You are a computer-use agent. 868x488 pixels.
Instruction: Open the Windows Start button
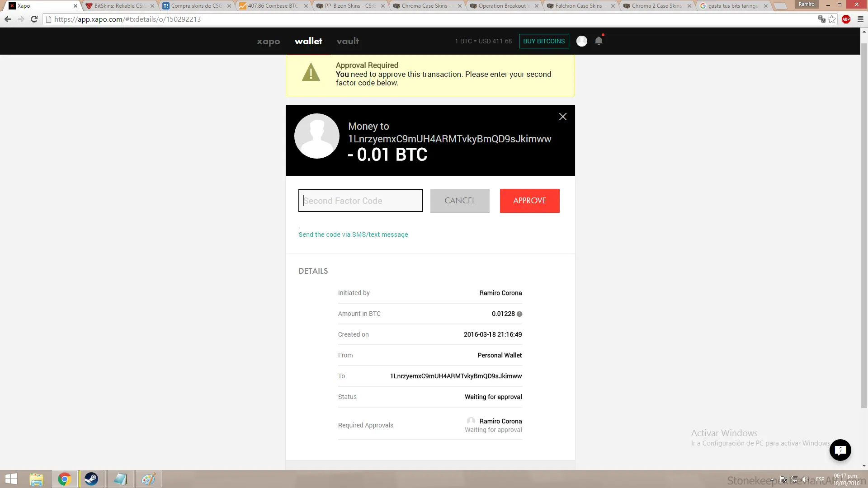[x=11, y=479]
